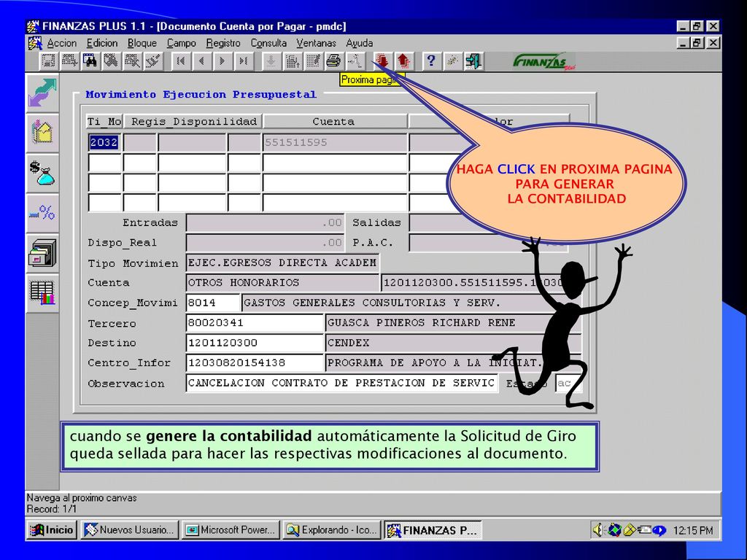
Task: Click the teal and purple arrows sidebar icon
Action: pos(42,93)
